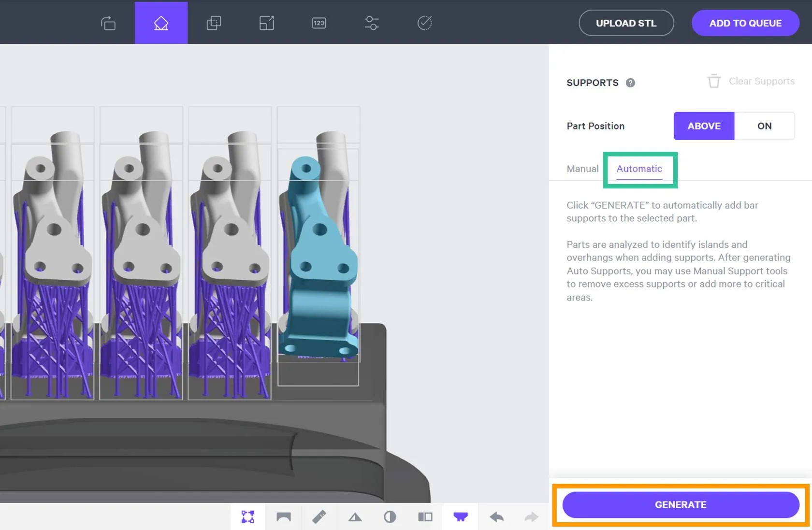
Task: Click the help icon next to SUPPORTS
Action: [x=630, y=83]
